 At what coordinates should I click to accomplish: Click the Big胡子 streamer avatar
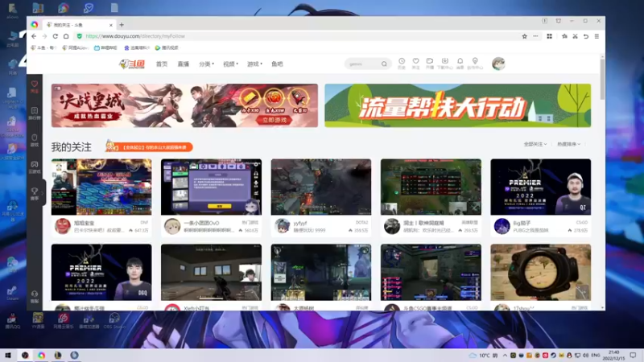[502, 226]
